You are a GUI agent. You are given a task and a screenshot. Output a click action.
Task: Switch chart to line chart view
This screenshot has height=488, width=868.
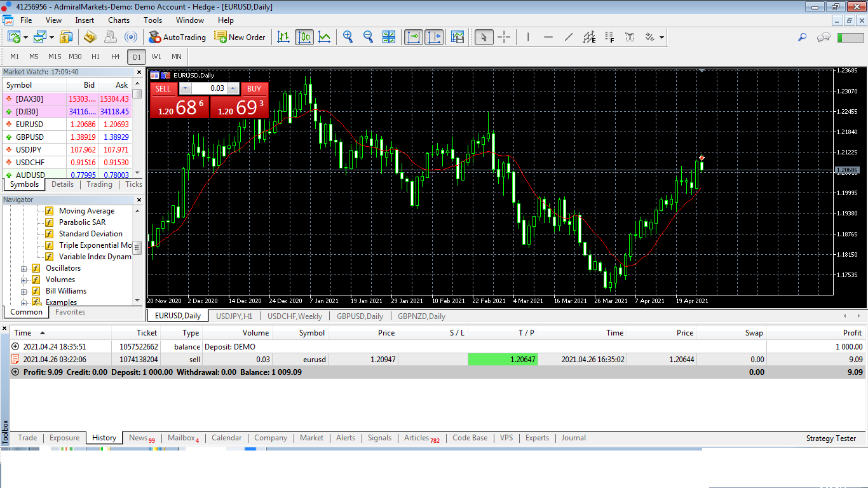point(325,37)
